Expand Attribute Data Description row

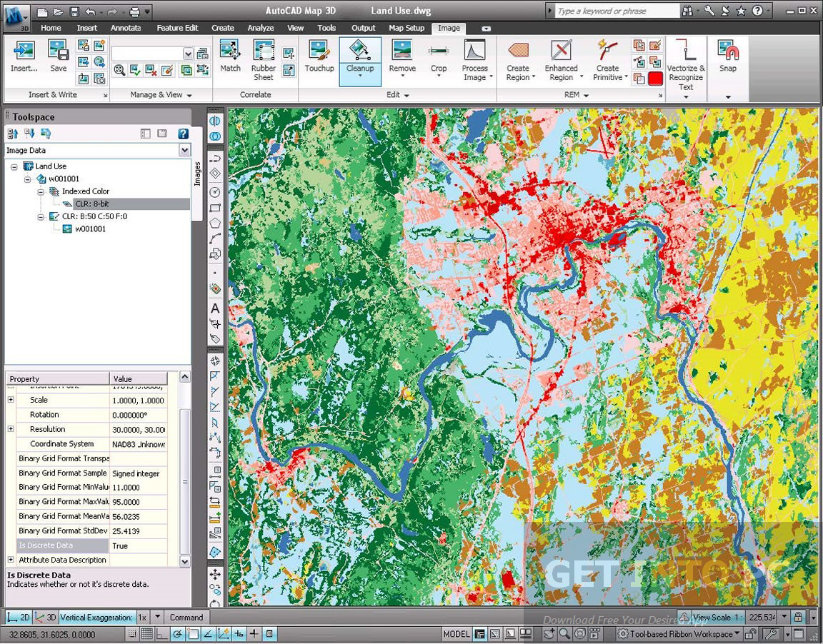(11, 560)
